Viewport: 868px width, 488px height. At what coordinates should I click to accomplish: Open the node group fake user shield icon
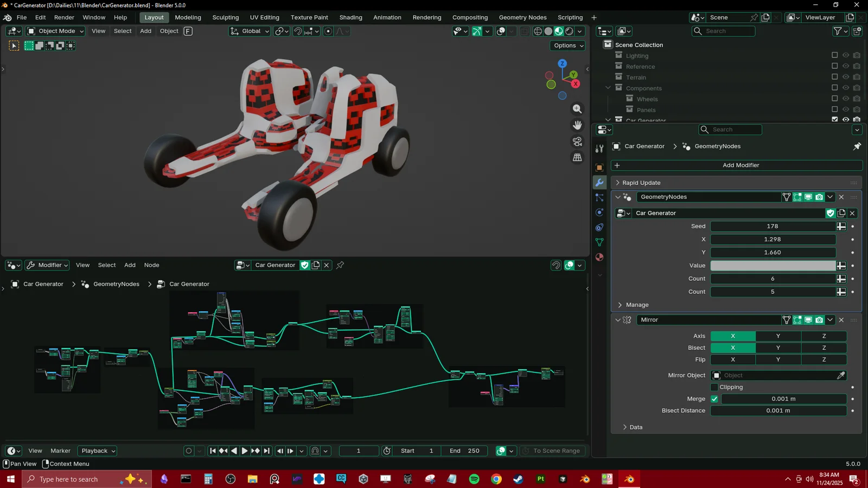tap(830, 213)
